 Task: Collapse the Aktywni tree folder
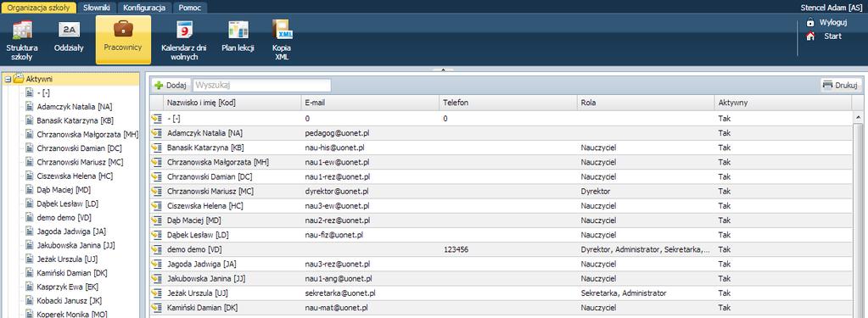pos(8,79)
